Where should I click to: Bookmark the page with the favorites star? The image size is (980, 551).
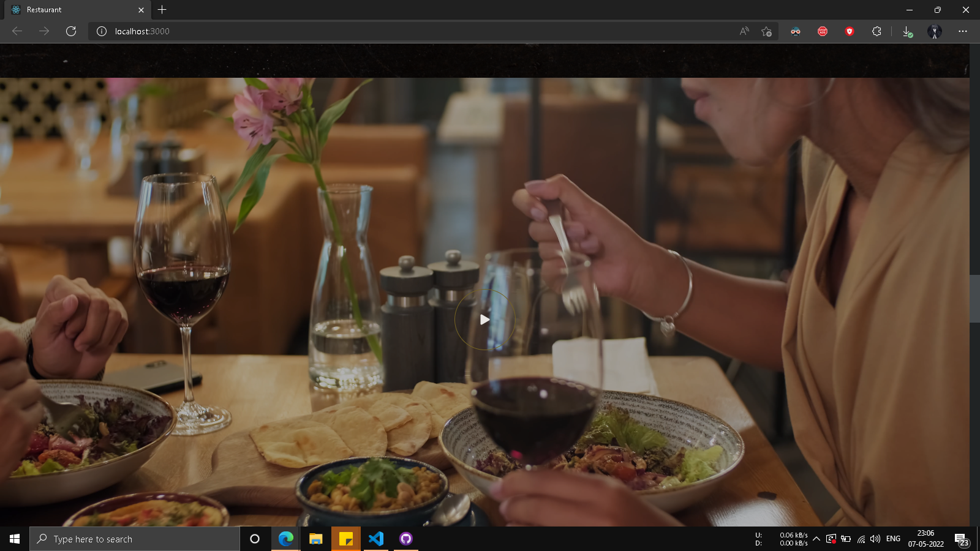click(766, 31)
